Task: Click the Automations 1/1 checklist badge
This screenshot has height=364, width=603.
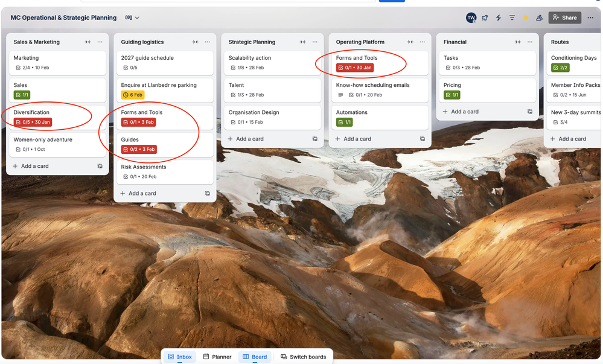Action: click(345, 122)
